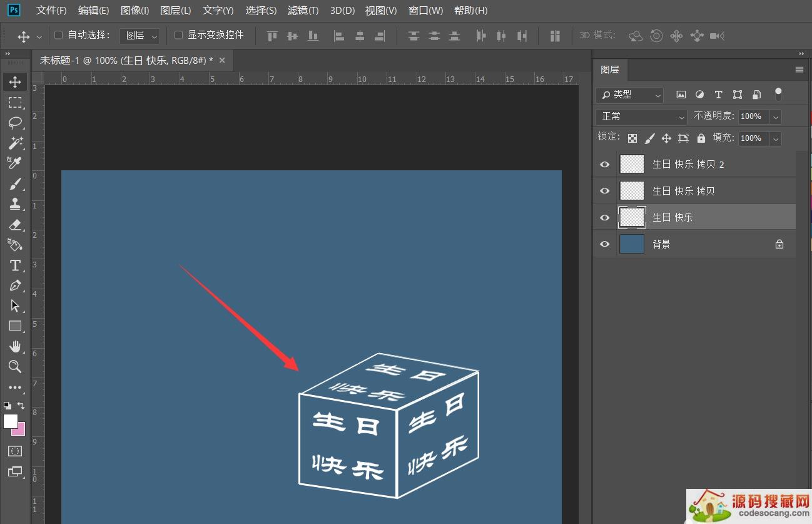Open the 文件(F) menu
812x524 pixels.
(x=51, y=11)
